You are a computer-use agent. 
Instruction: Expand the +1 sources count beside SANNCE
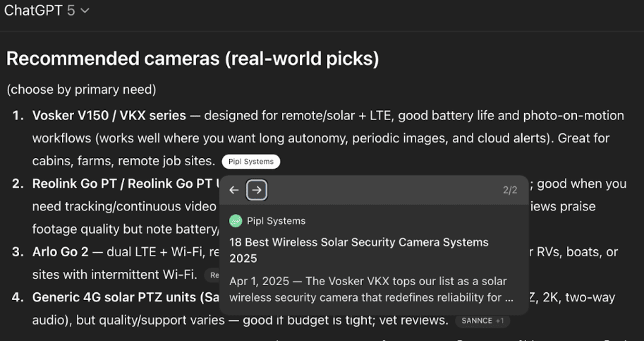click(499, 321)
